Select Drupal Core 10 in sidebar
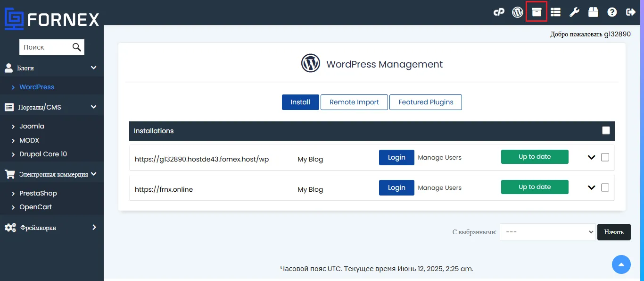This screenshot has width=644, height=281. pyautogui.click(x=43, y=154)
